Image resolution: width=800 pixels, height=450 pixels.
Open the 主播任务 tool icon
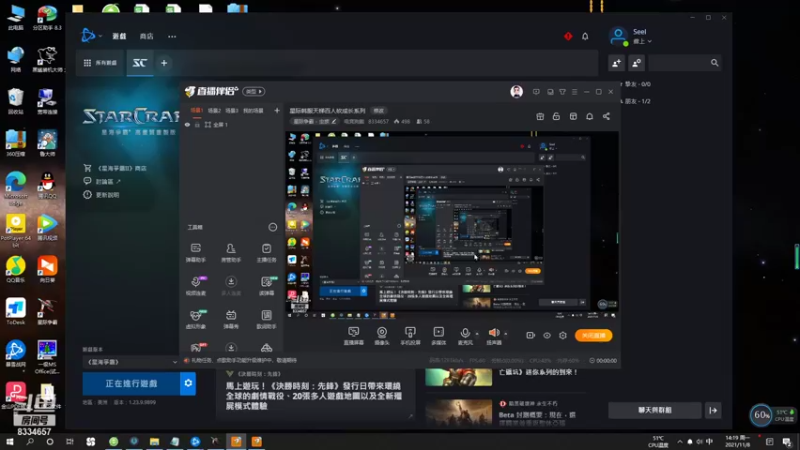click(266, 253)
